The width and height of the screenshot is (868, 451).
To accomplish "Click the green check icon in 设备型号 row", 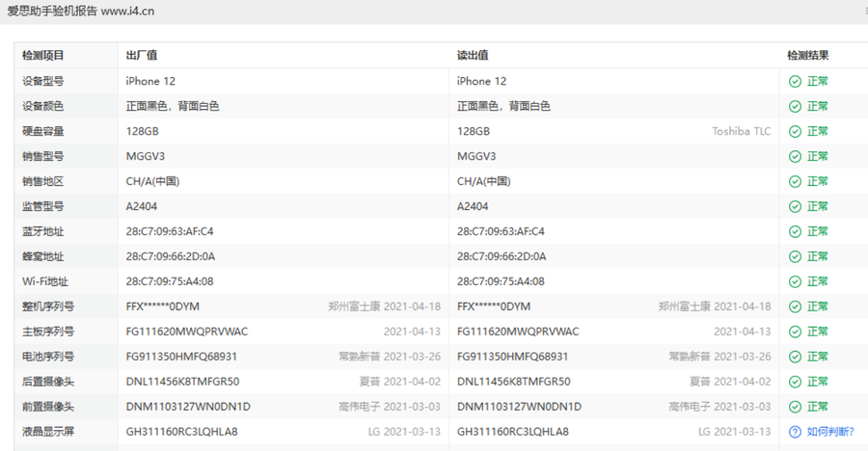I will 795,81.
